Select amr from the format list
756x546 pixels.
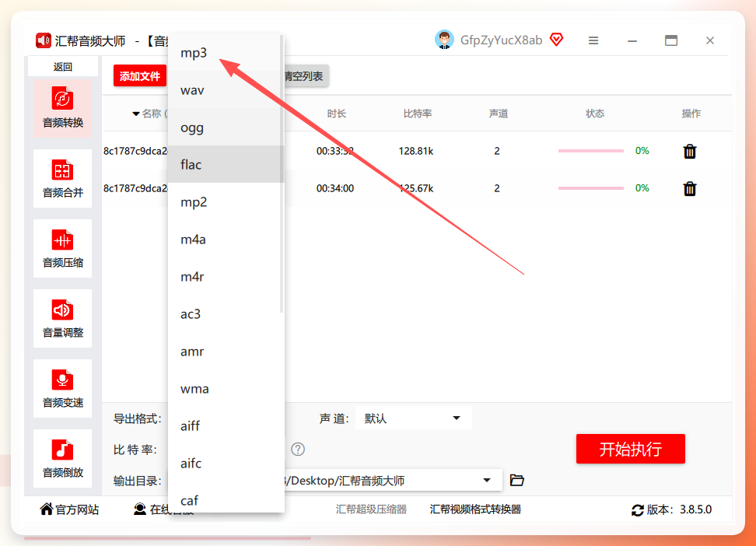224,351
